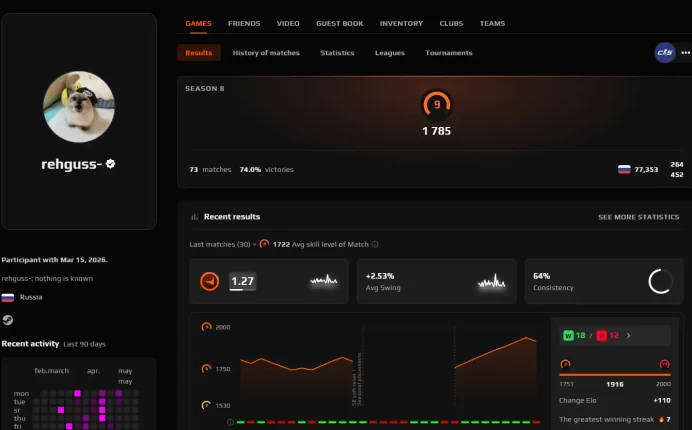Click the Russia country label

pyautogui.click(x=31, y=297)
